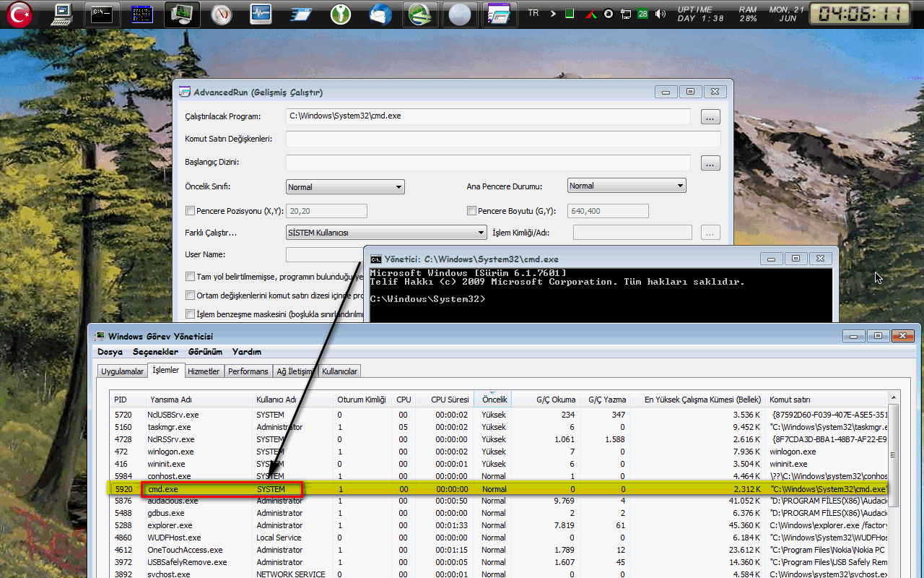Browse for program to run button
The width and height of the screenshot is (924, 578).
tap(710, 117)
